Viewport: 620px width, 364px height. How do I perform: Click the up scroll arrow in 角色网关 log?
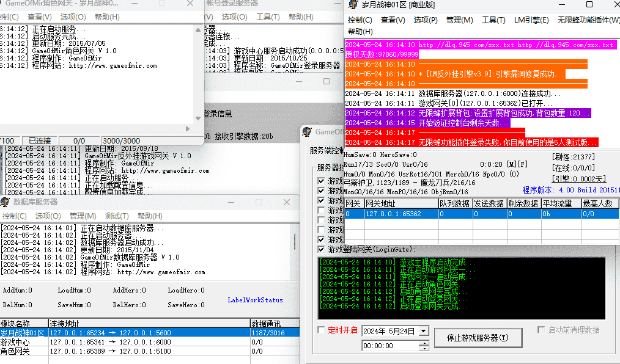[198, 29]
